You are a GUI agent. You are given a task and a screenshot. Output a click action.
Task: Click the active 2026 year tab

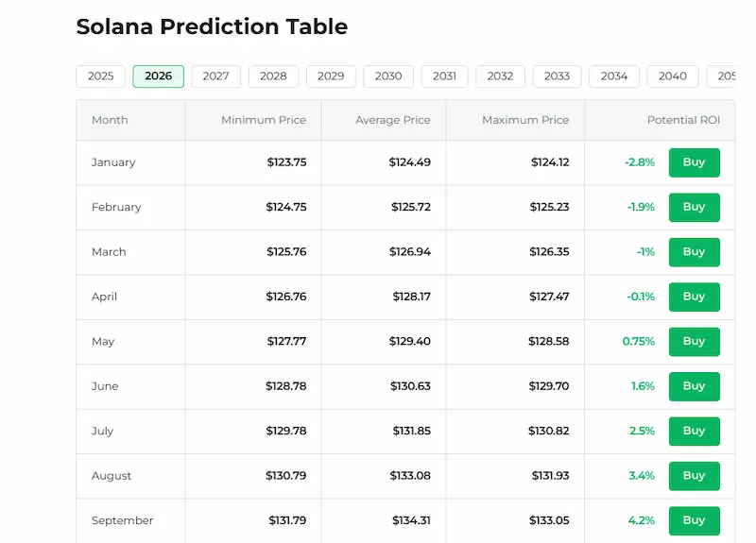[158, 76]
